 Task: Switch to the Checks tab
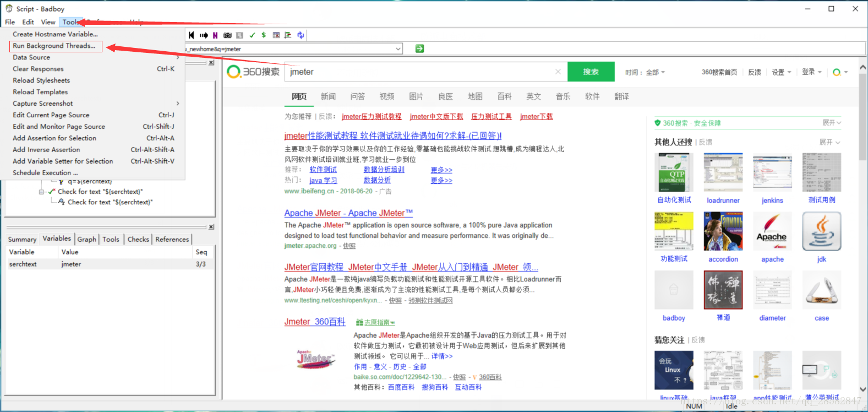point(138,239)
